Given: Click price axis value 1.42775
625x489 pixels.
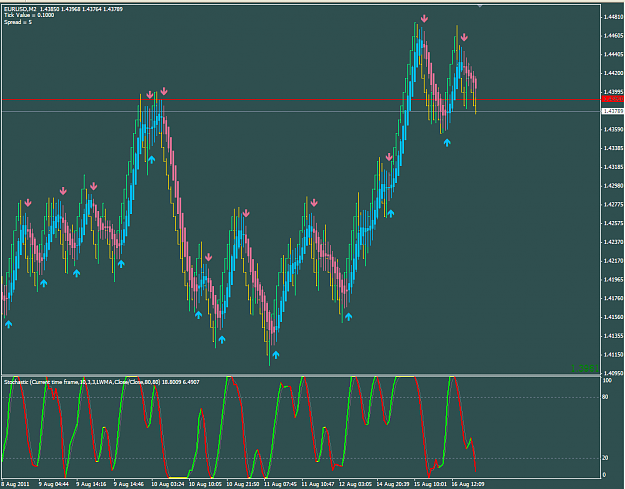Looking at the screenshot, I should click(613, 204).
